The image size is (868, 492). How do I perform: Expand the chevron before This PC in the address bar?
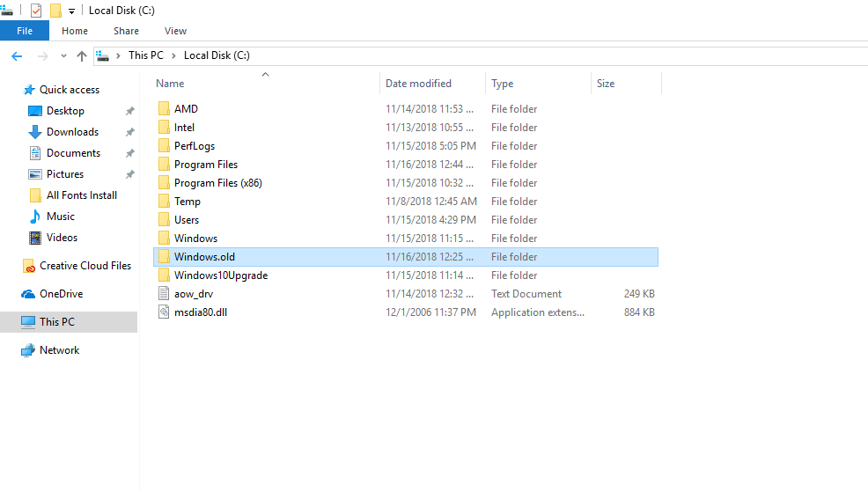tap(118, 56)
